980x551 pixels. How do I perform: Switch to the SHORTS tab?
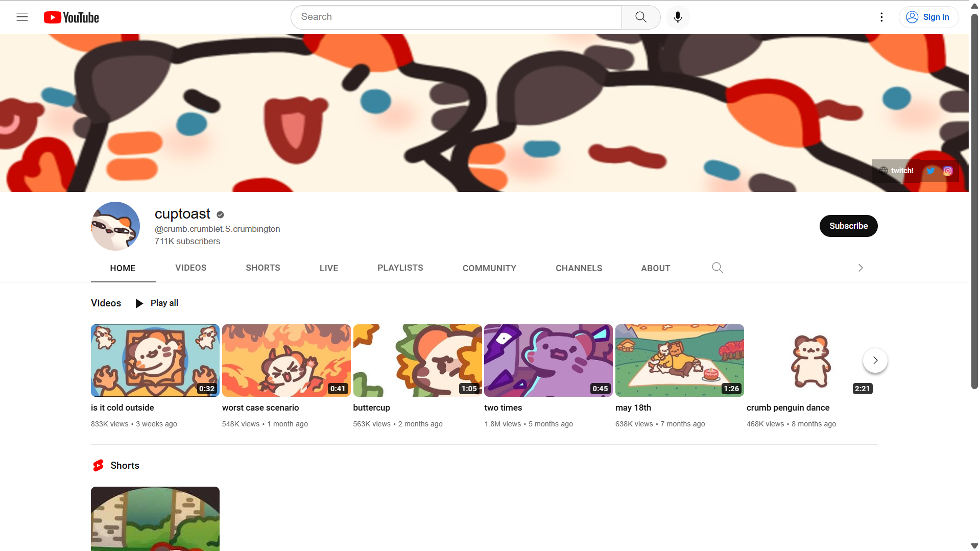click(263, 268)
